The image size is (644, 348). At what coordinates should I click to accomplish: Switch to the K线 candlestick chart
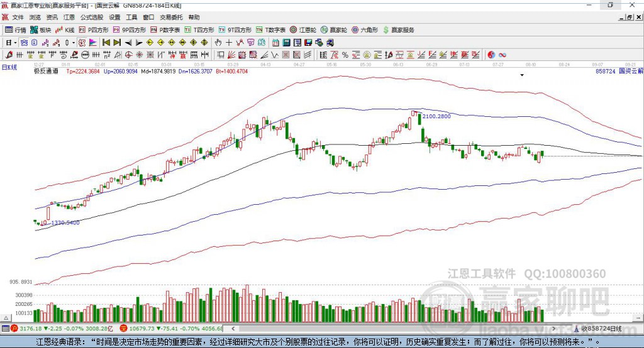coord(65,30)
